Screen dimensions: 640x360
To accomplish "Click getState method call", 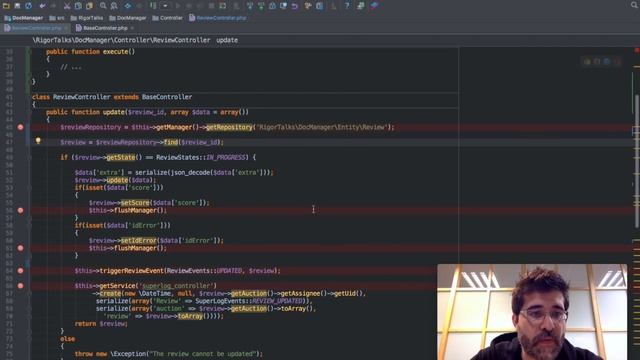I will coord(121,158).
